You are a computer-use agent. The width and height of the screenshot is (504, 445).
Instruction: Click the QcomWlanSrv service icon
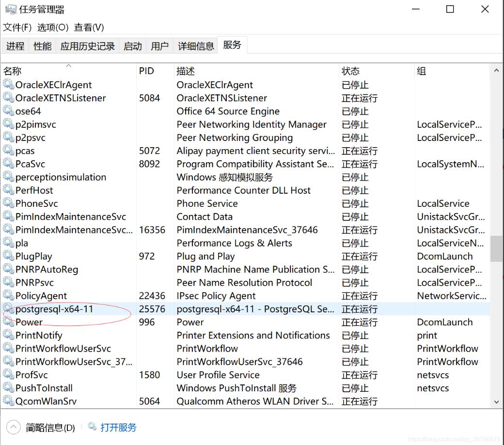click(x=8, y=401)
